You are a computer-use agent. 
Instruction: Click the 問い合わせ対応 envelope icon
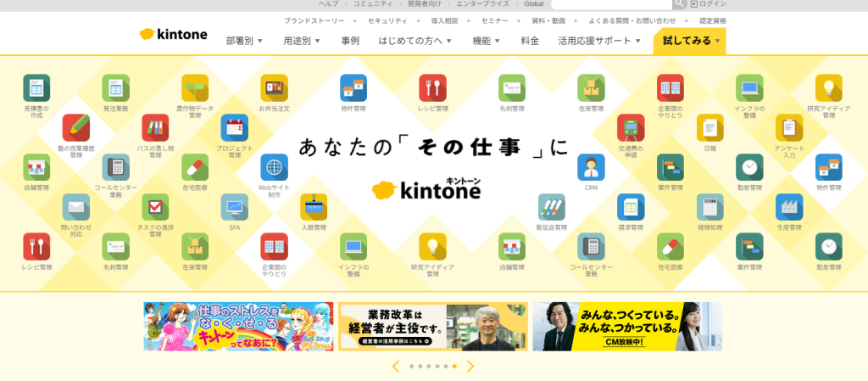(x=76, y=207)
